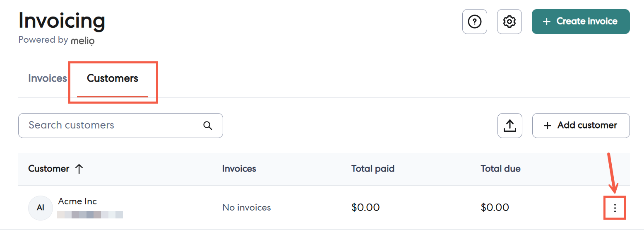Select the Customers tab

113,78
